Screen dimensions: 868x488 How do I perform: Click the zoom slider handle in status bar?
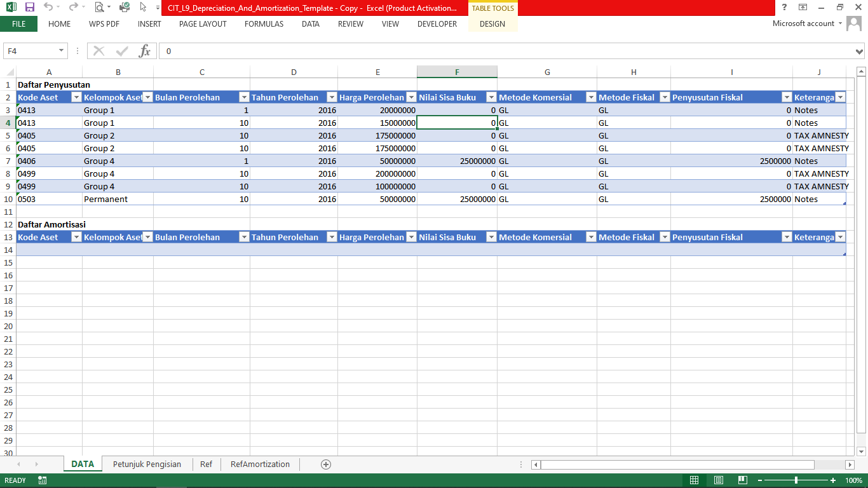coord(796,480)
